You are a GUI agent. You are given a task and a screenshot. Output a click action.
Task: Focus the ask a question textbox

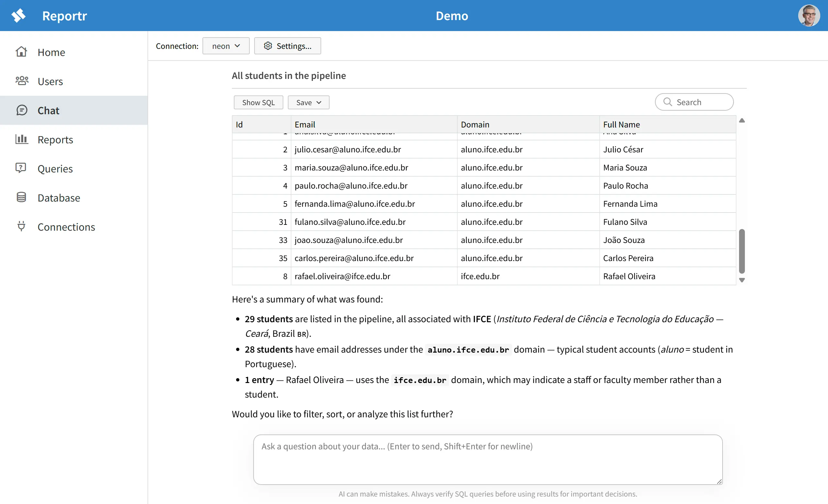pyautogui.click(x=488, y=459)
